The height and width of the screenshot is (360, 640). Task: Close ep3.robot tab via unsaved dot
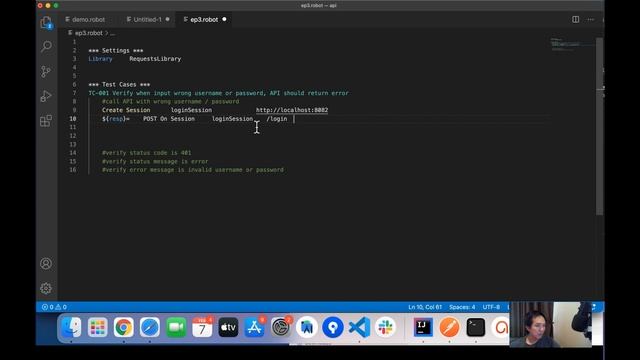click(x=224, y=19)
